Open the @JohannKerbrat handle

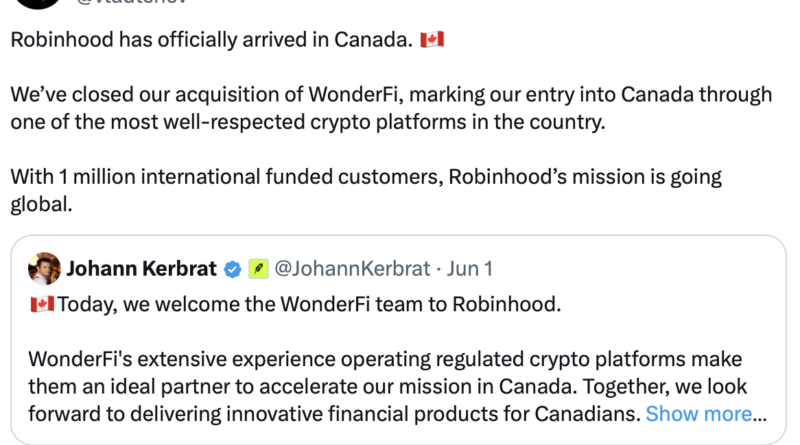353,268
